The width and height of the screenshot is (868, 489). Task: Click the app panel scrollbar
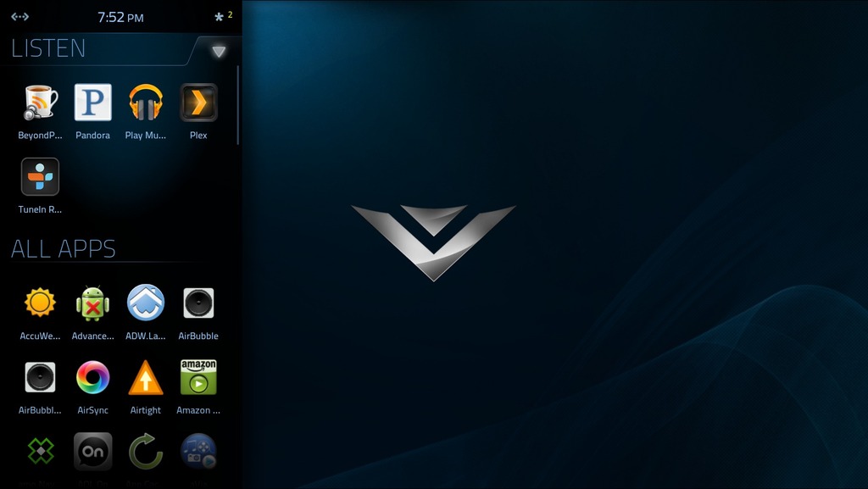(238, 105)
